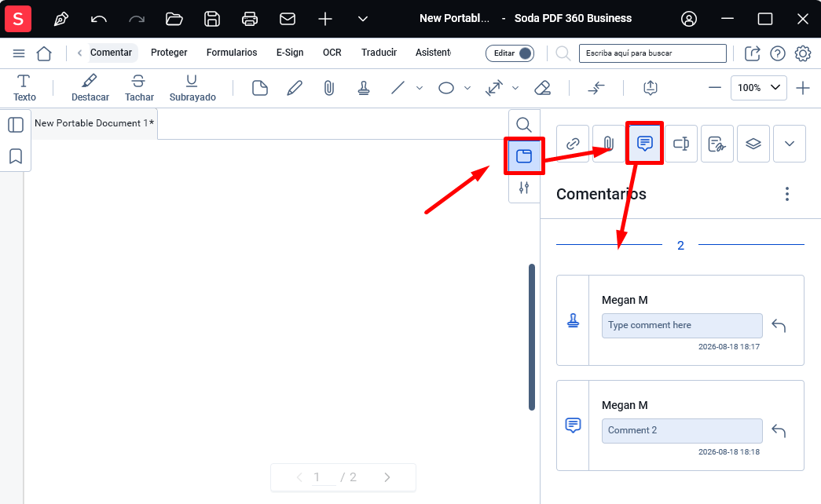Focus the 'Escriba aquí para buscar' field
The image size is (821, 504).
click(x=653, y=53)
